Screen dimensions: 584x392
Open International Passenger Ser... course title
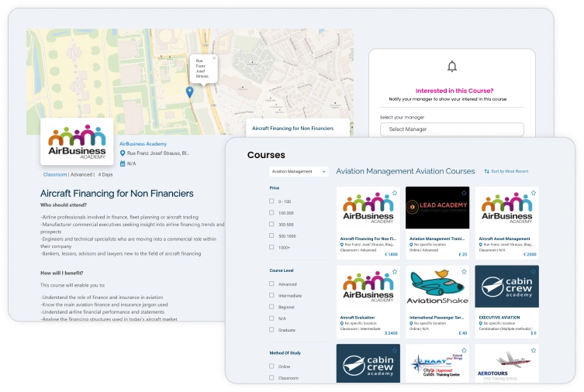click(x=437, y=318)
